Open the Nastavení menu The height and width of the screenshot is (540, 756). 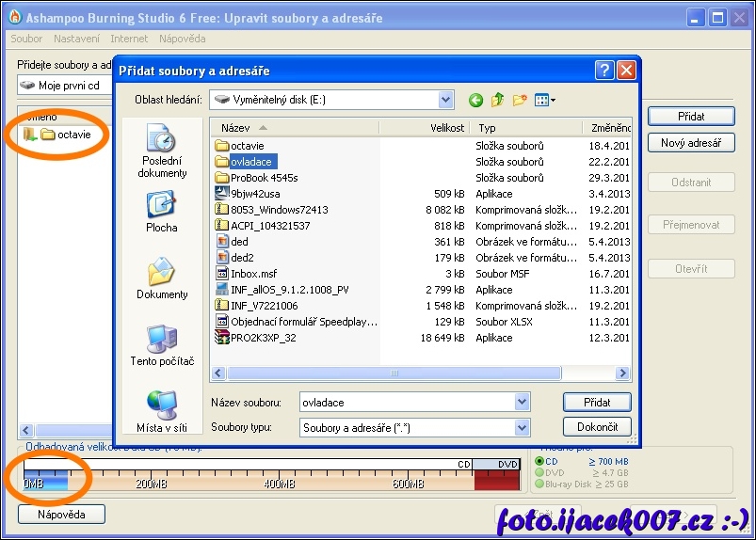click(76, 39)
